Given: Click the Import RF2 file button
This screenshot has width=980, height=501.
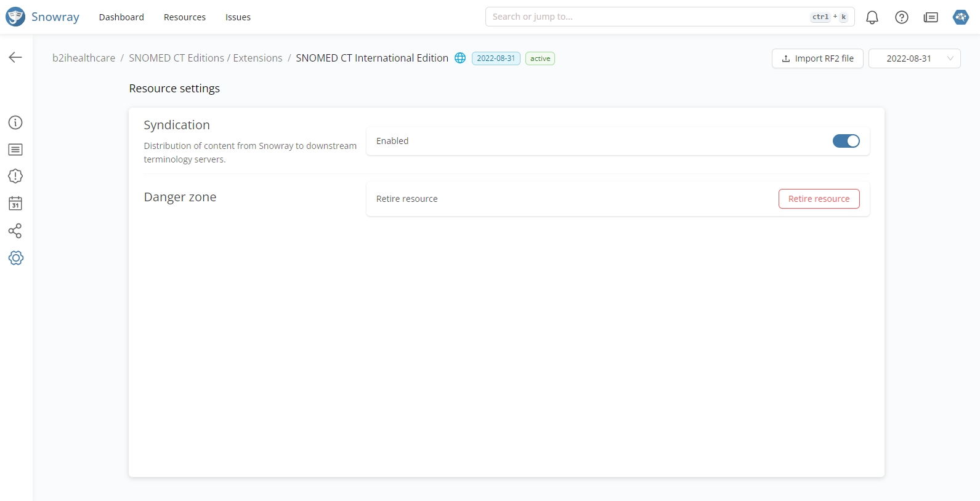Looking at the screenshot, I should pyautogui.click(x=817, y=58).
